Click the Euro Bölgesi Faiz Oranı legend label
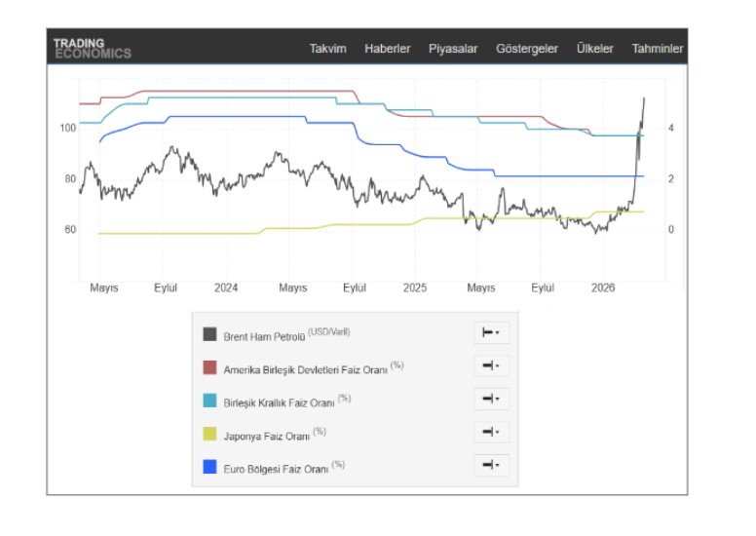 tap(277, 468)
